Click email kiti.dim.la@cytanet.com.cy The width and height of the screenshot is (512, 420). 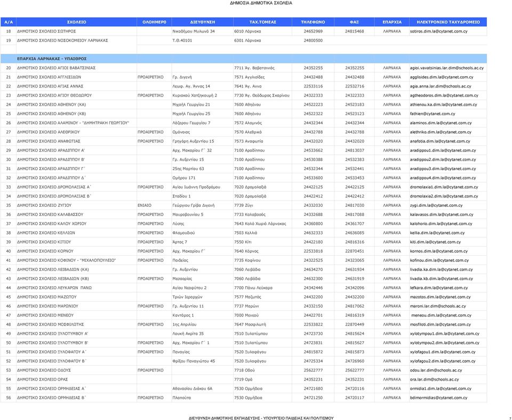pos(435,242)
